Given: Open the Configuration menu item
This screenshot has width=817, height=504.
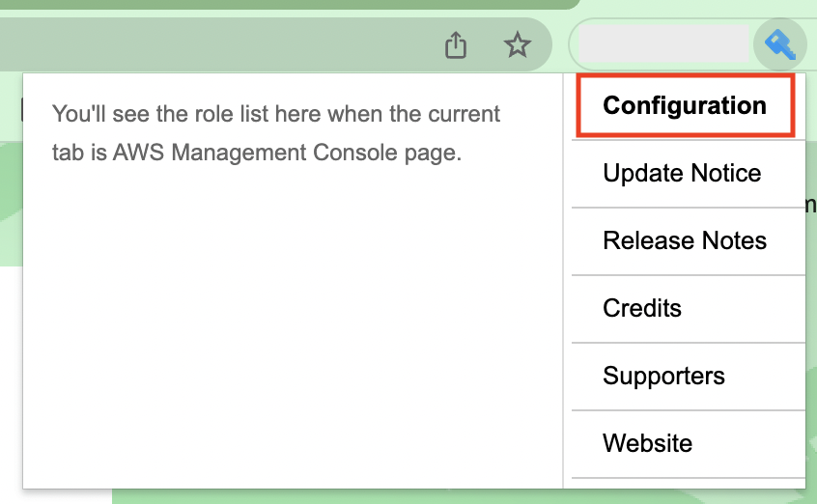Looking at the screenshot, I should pyautogui.click(x=684, y=105).
